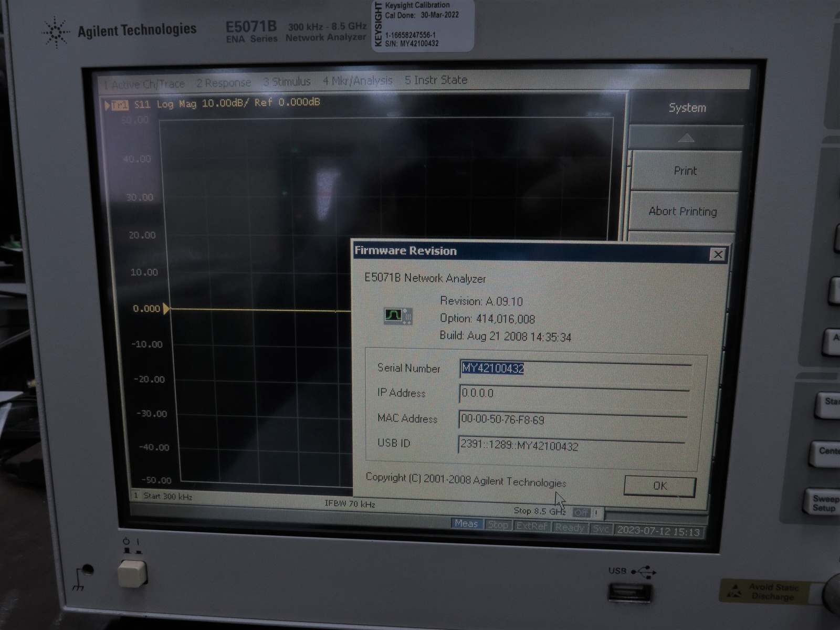Click the USB ID field
This screenshot has height=630, width=840.
pyautogui.click(x=571, y=445)
